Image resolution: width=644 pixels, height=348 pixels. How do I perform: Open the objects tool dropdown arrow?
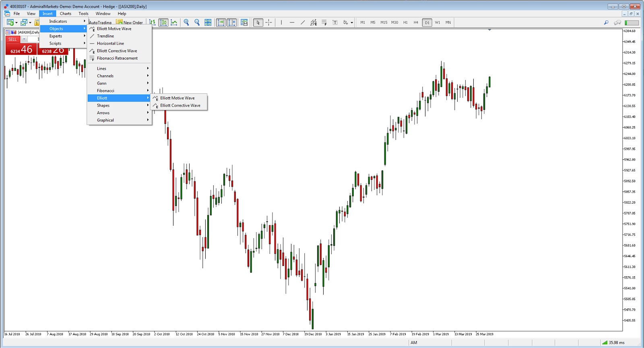[x=352, y=23]
